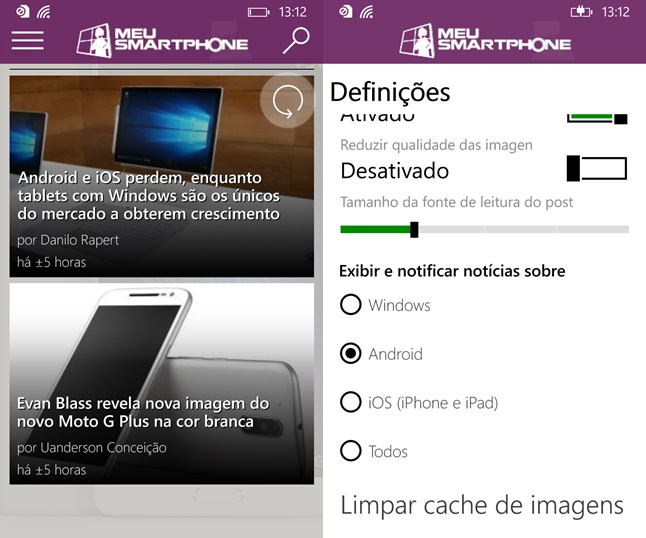Tap the Meu Smartphone logo on the news feed screen
The width and height of the screenshot is (646, 538).
point(162,40)
